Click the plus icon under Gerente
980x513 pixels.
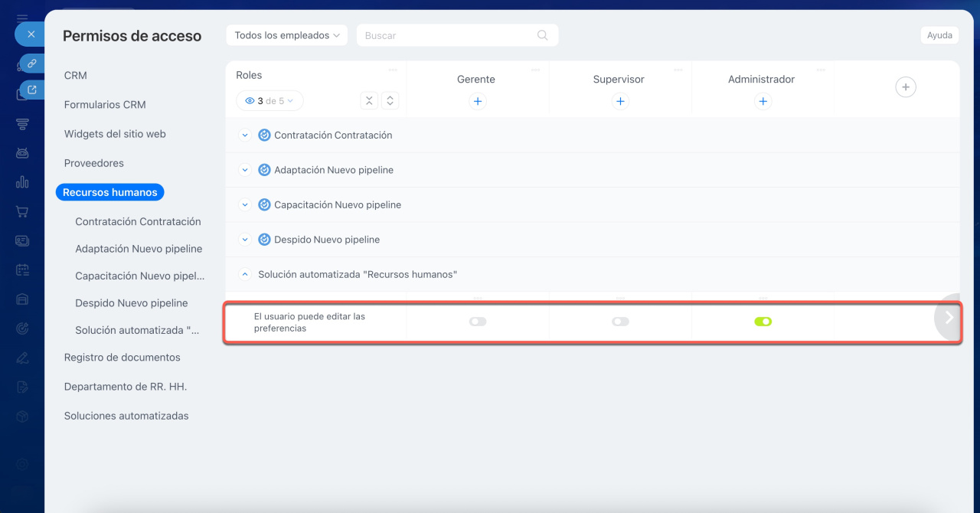pyautogui.click(x=477, y=101)
